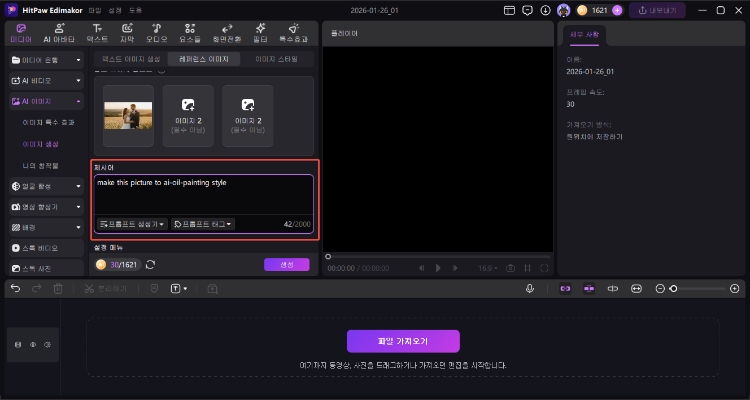Add a marker with the shield marker icon
Screen dimensions: 750x400
[154, 289]
